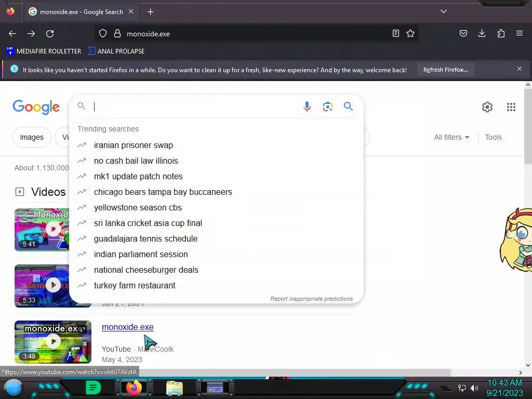The height and width of the screenshot is (399, 532).
Task: Open the network tray icon
Action: 462,388
